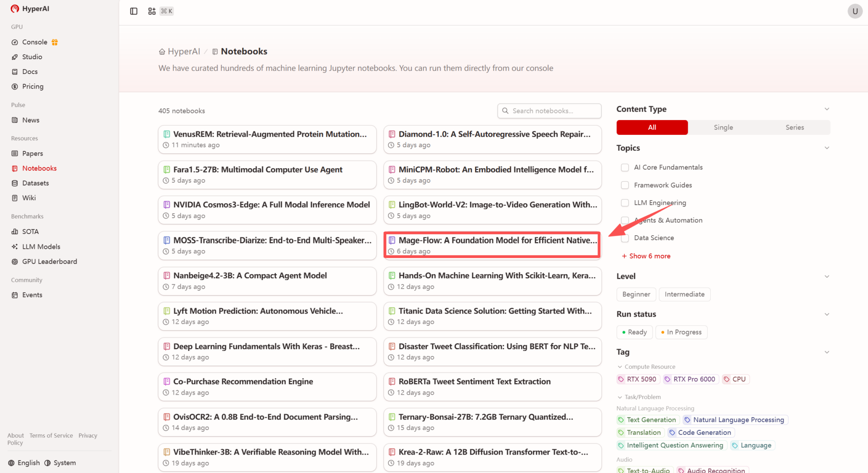Viewport: 868px width, 473px height.
Task: Check the Framework Guides topic
Action: coord(625,185)
